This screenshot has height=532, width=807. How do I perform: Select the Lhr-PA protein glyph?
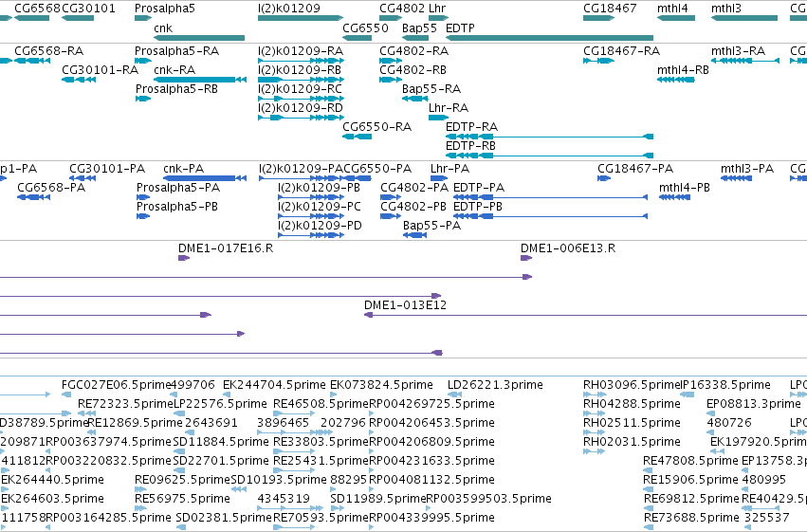coord(438,178)
